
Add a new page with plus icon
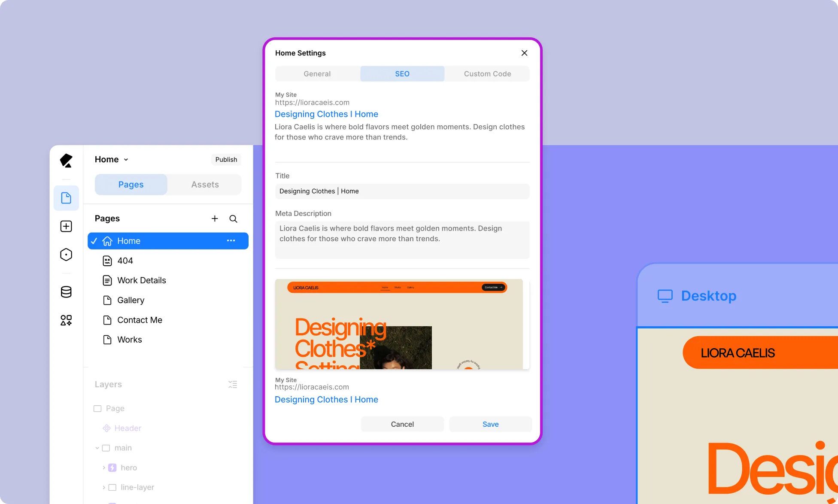coord(215,219)
